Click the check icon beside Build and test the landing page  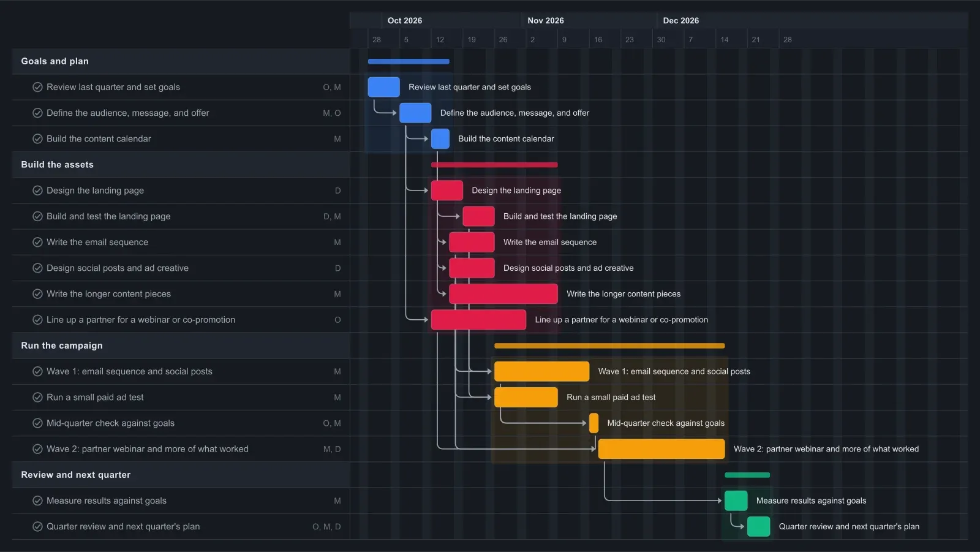coord(37,216)
